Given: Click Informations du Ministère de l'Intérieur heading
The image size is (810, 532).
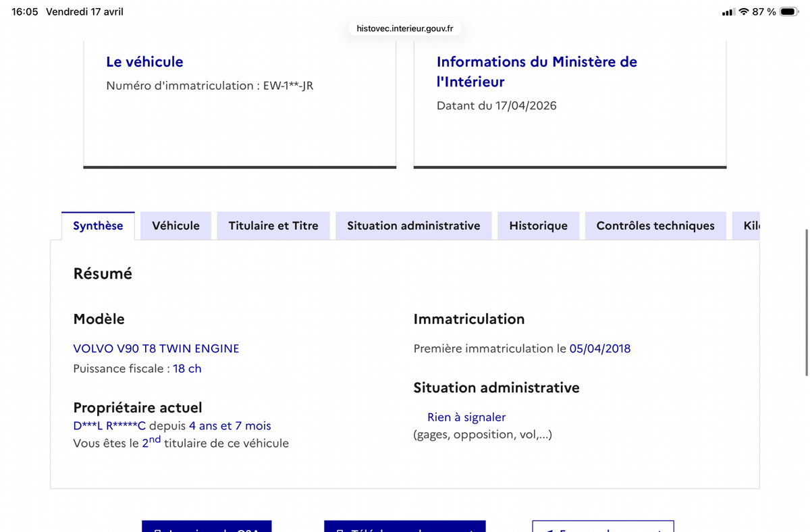Looking at the screenshot, I should [x=537, y=72].
